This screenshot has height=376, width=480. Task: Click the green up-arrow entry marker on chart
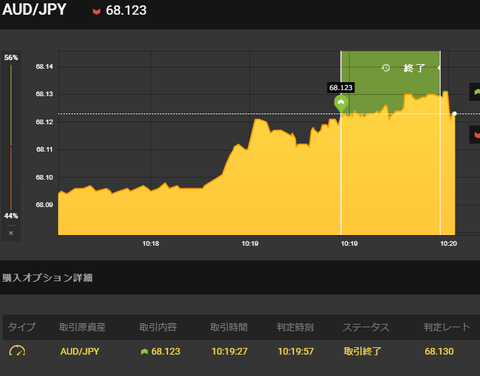click(x=341, y=103)
